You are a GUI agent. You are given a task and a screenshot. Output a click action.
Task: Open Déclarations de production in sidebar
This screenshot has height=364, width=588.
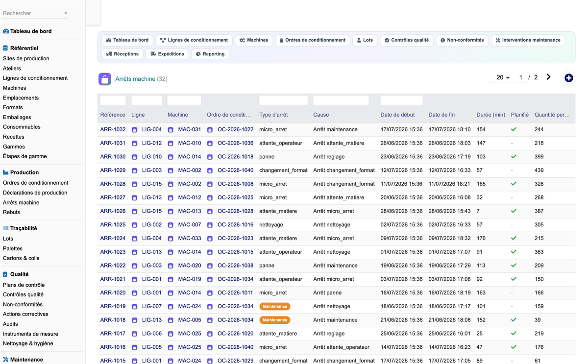[x=35, y=193]
